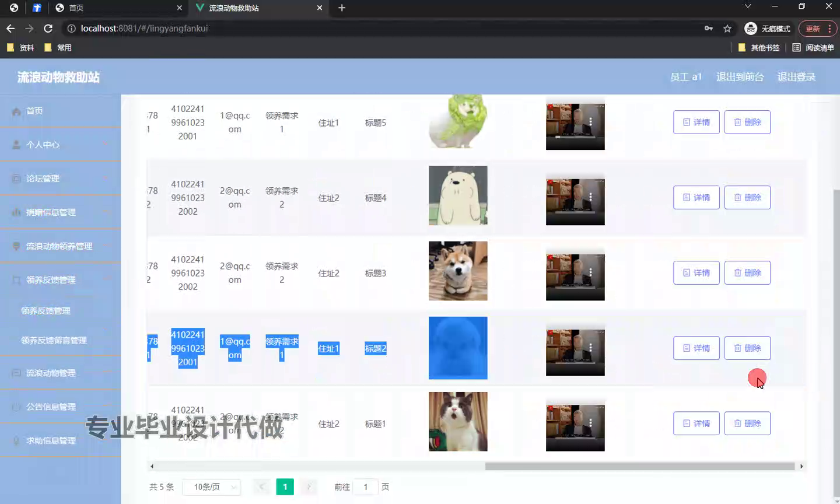Expand the 捐赠信息管理 sidebar menu
The width and height of the screenshot is (840, 504).
[61, 212]
